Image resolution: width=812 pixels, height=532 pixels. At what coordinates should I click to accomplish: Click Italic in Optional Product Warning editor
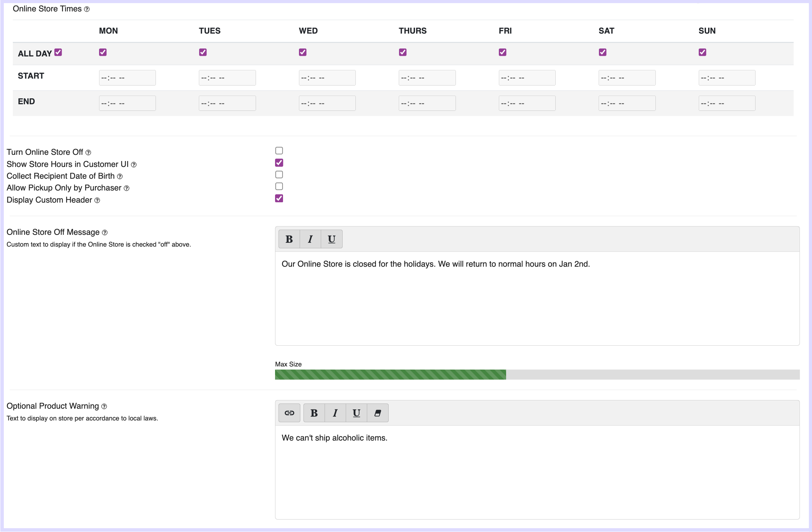point(335,413)
